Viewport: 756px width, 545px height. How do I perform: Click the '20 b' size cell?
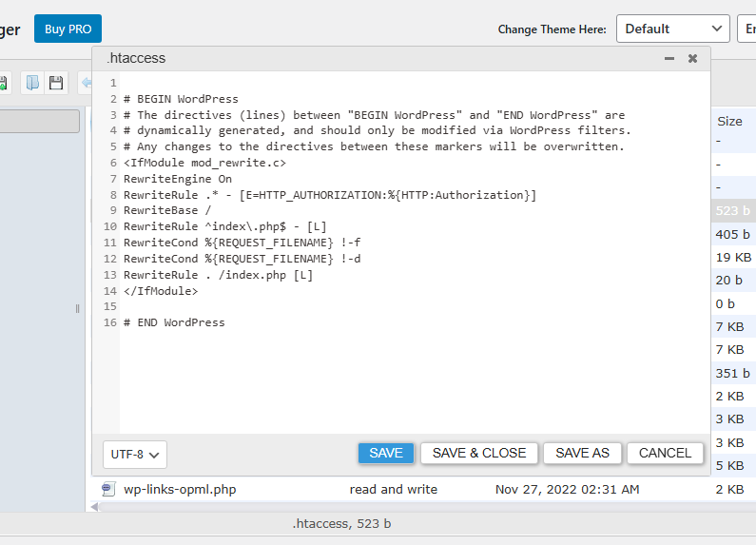click(728, 281)
